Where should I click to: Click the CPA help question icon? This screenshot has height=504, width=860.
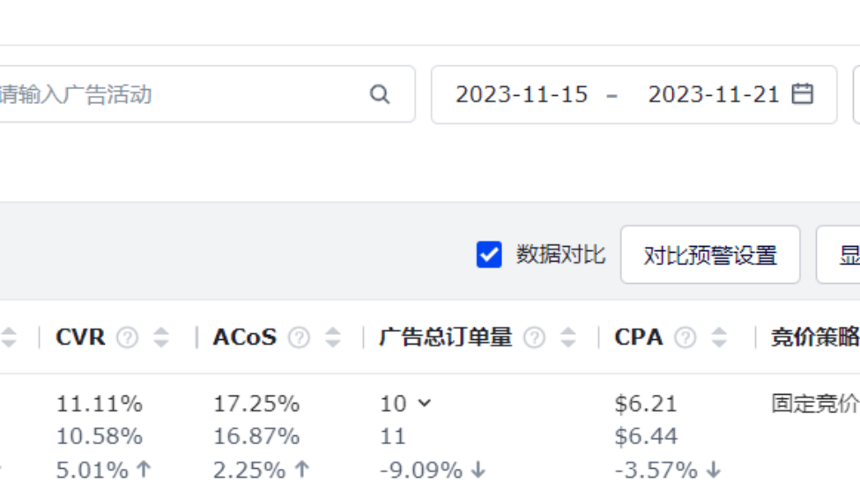[686, 337]
